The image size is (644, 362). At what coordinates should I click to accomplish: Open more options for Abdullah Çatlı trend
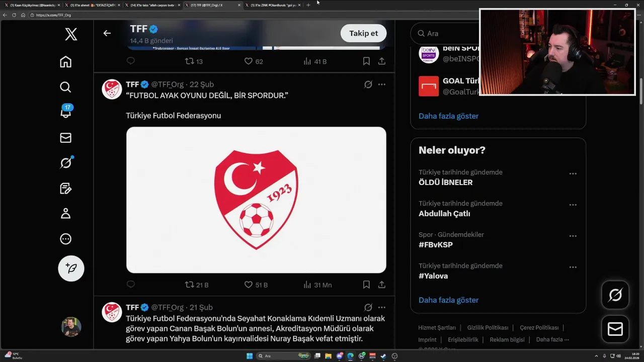[573, 205]
